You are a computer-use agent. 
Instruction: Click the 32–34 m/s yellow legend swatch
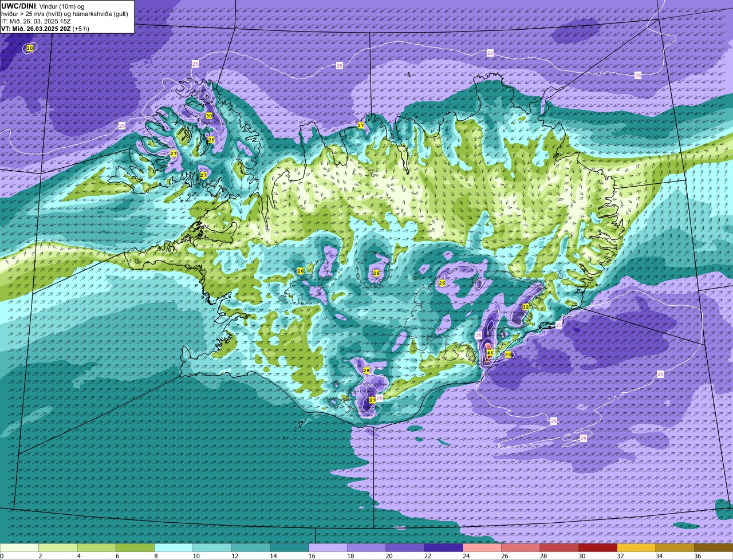(x=636, y=547)
